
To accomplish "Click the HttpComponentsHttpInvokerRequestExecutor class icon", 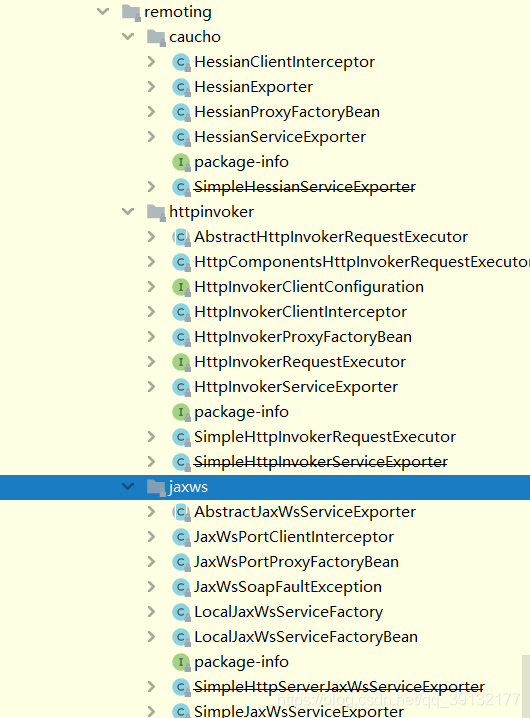I will 181,262.
